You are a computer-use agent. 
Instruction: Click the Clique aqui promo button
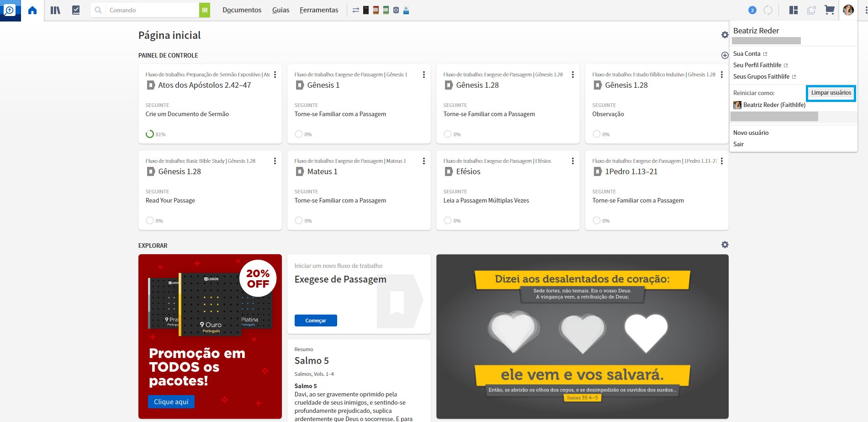(171, 401)
